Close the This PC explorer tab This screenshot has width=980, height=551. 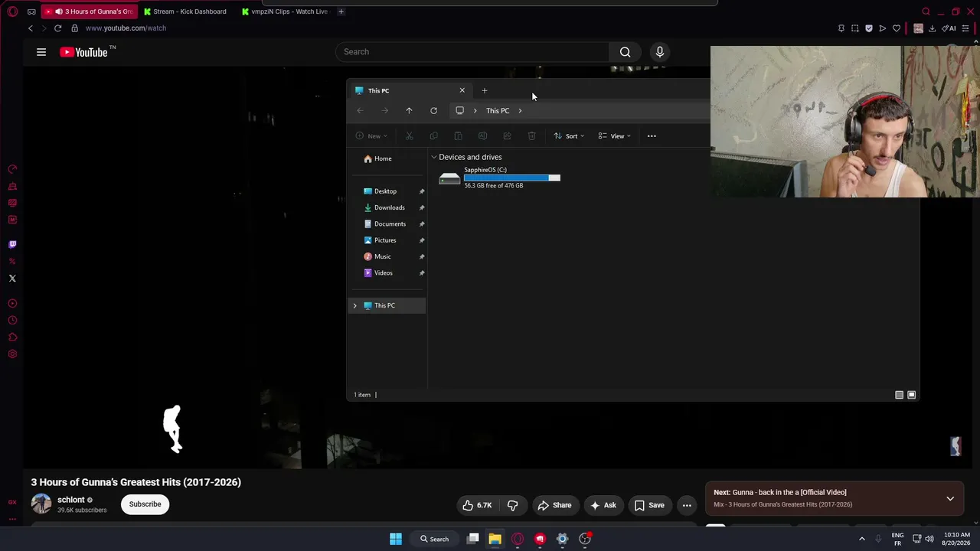click(x=462, y=90)
